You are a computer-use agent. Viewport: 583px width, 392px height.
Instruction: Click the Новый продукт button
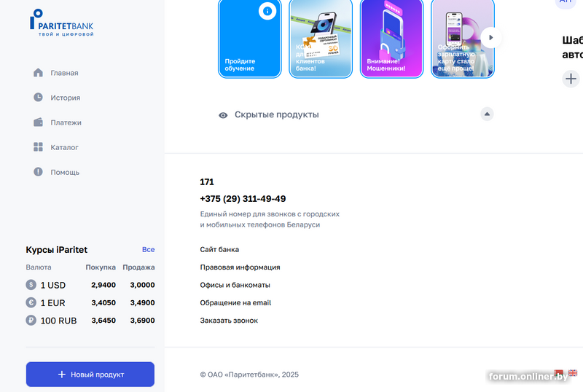[90, 375]
